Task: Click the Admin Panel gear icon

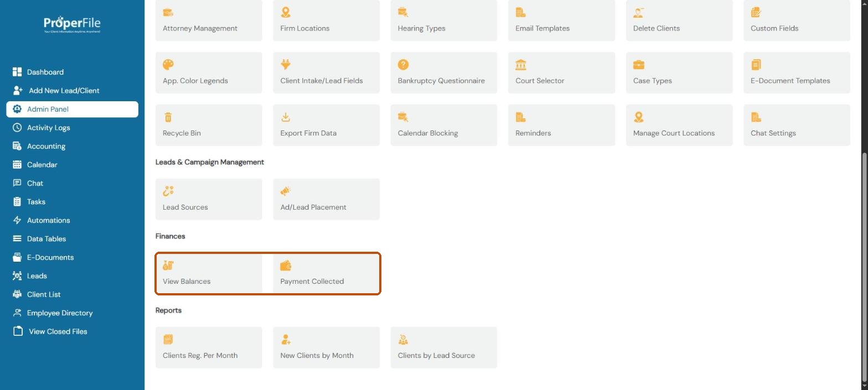Action: click(x=17, y=109)
